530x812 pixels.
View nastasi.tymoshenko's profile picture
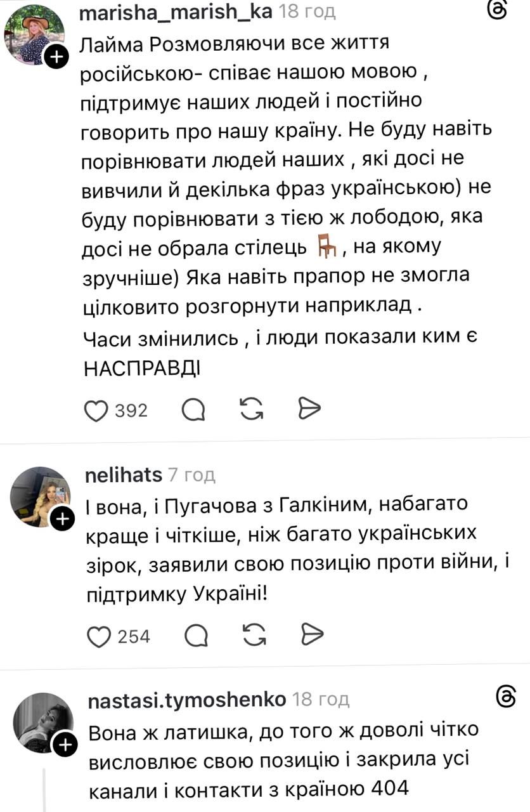tap(42, 723)
